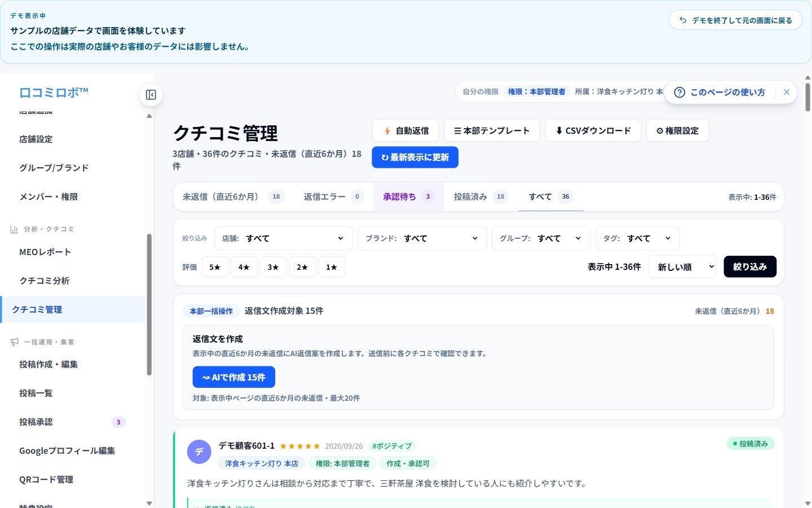Open 権限設定 gear button
Viewport: 812px width, 508px height.
pyautogui.click(x=678, y=130)
